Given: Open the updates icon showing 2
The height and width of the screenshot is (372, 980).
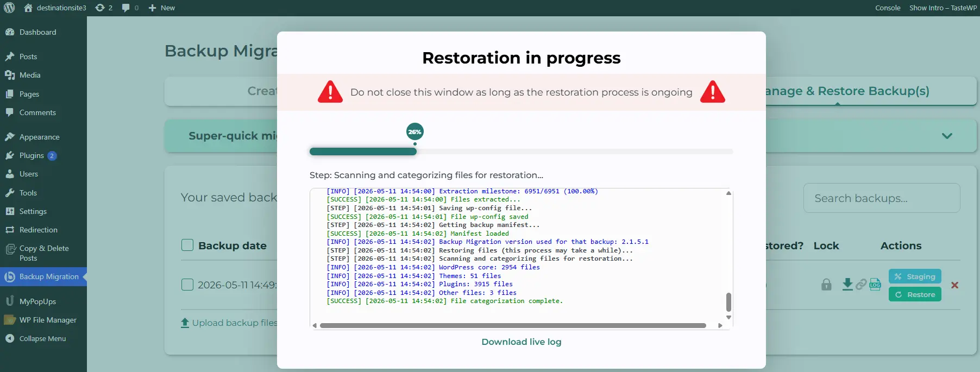Looking at the screenshot, I should tap(104, 8).
